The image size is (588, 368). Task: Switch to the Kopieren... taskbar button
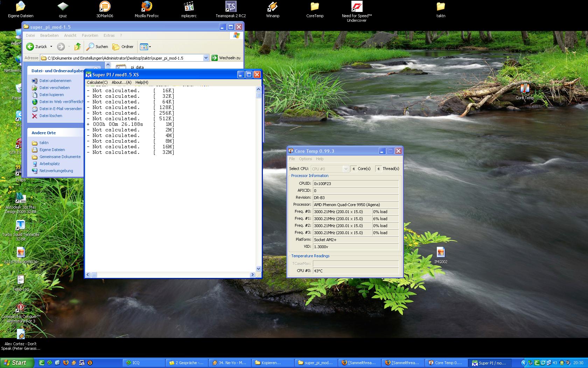pyautogui.click(x=274, y=363)
